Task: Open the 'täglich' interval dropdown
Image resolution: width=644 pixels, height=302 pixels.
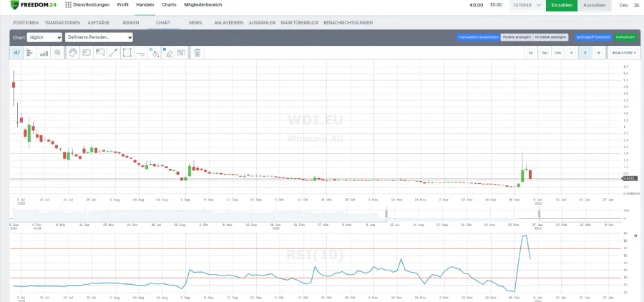Action: point(44,37)
